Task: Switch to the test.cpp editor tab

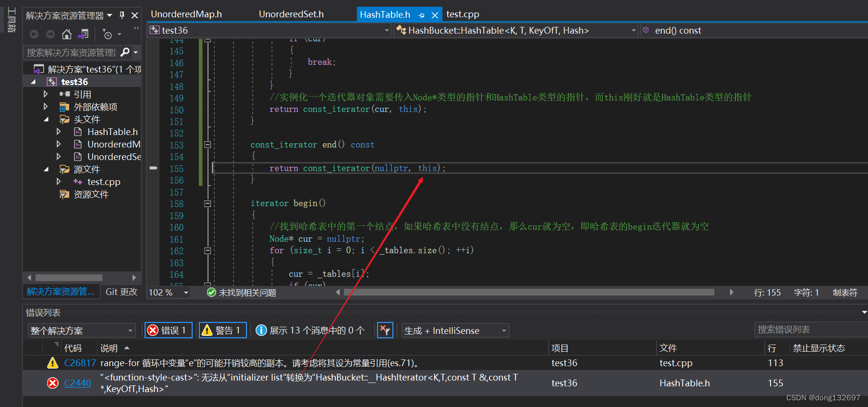Action: [463, 14]
